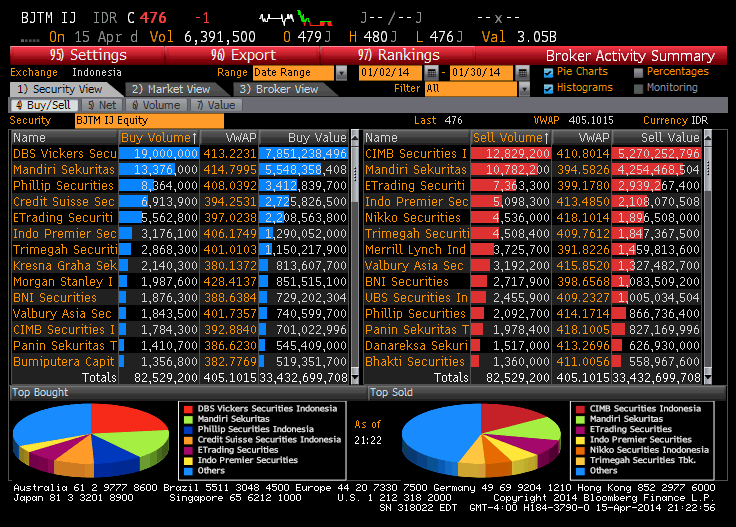Open calendar picker for end date
The image size is (736, 527).
(522, 73)
